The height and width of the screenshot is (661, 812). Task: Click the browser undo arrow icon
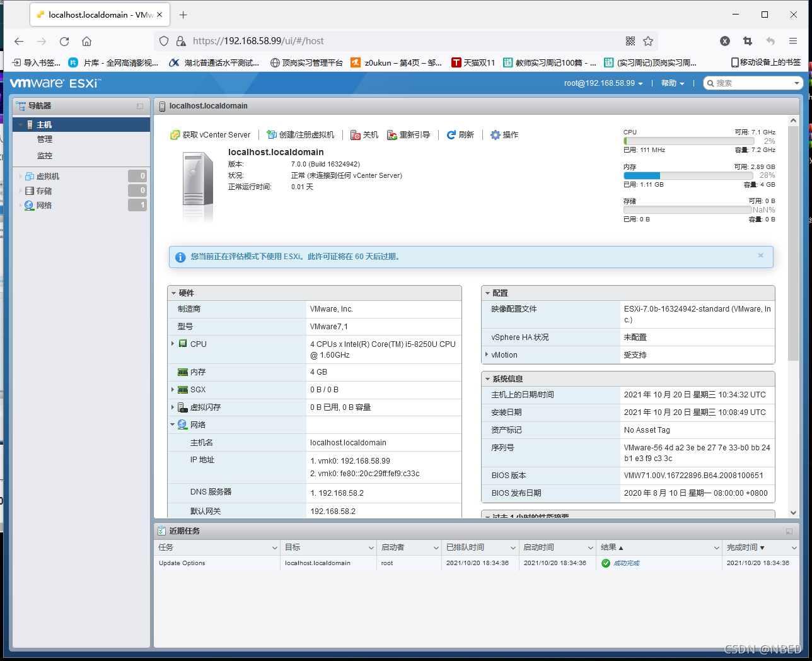(770, 41)
